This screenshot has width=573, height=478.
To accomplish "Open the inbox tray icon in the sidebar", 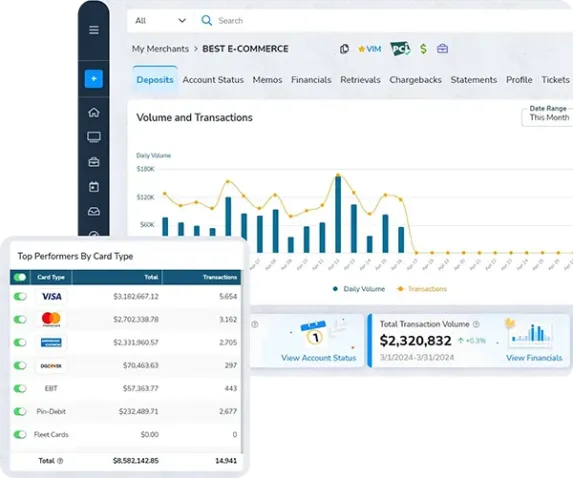I will [x=94, y=212].
